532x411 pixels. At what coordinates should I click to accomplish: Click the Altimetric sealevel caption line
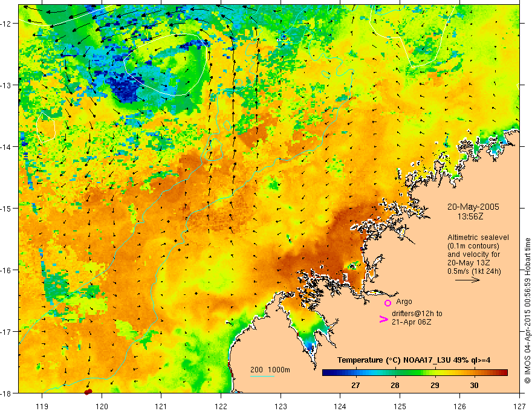[478, 238]
